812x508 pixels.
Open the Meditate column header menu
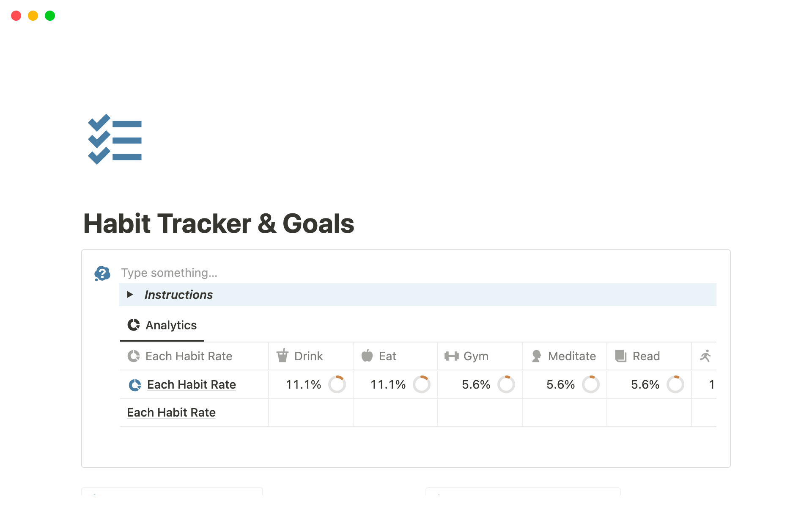point(572,356)
